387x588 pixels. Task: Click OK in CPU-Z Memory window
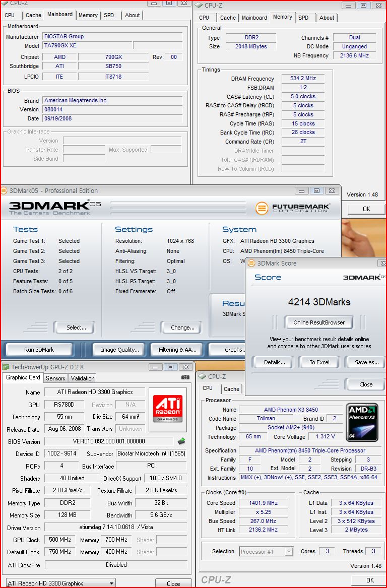[366, 209]
